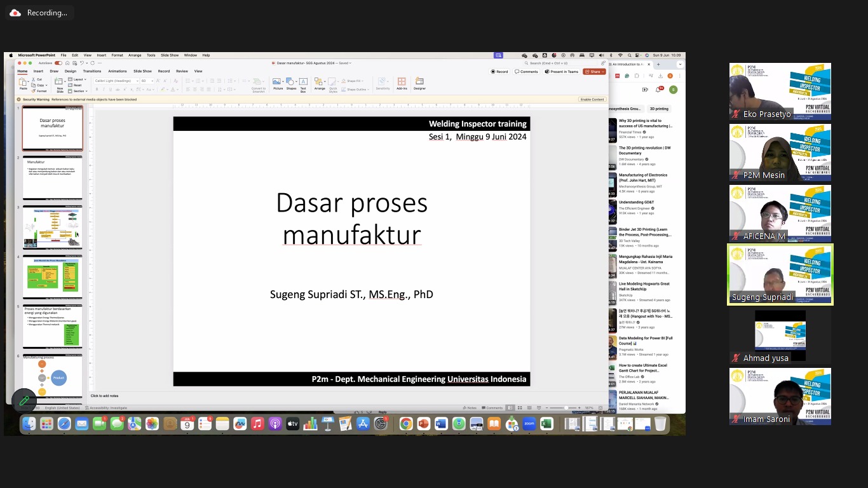The image size is (868, 488).
Task: Insert a Text Box
Action: pos(303,83)
